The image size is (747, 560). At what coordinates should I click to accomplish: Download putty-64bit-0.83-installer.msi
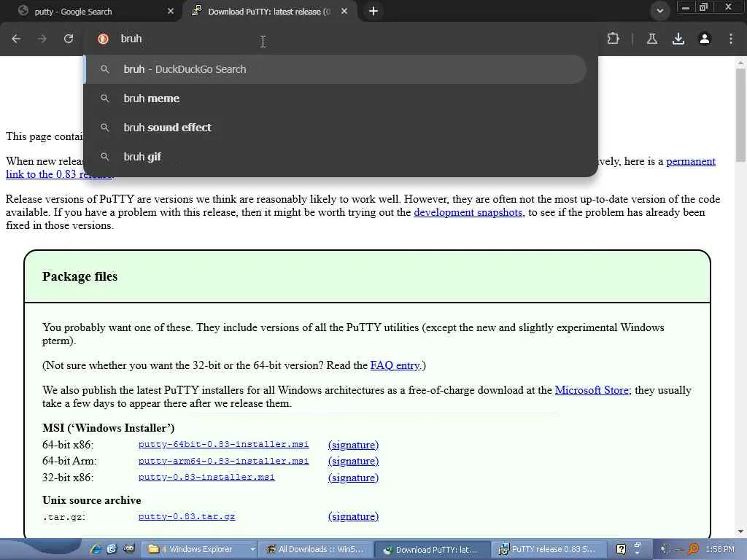click(x=223, y=444)
